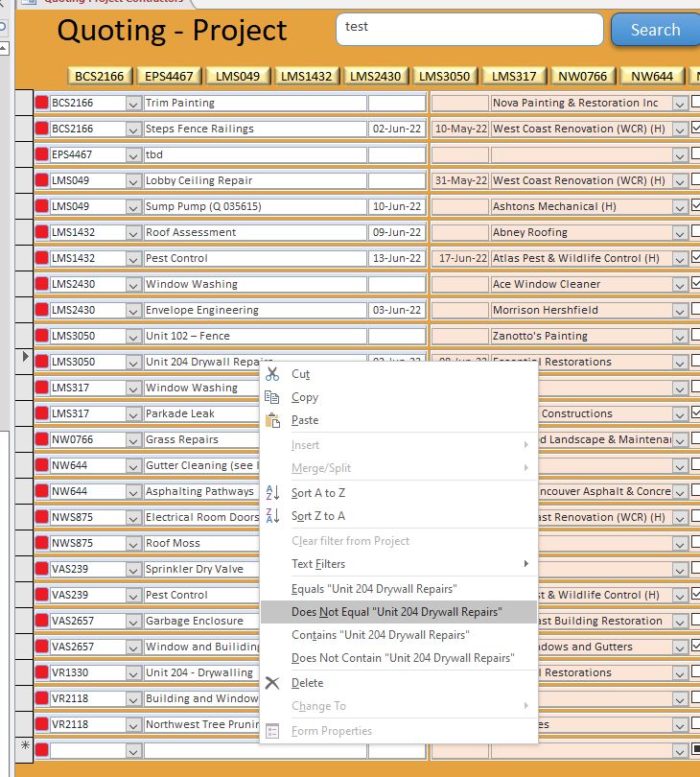Toggle checkbox on Zanotto's Painting row
700x777 pixels.
click(x=695, y=335)
